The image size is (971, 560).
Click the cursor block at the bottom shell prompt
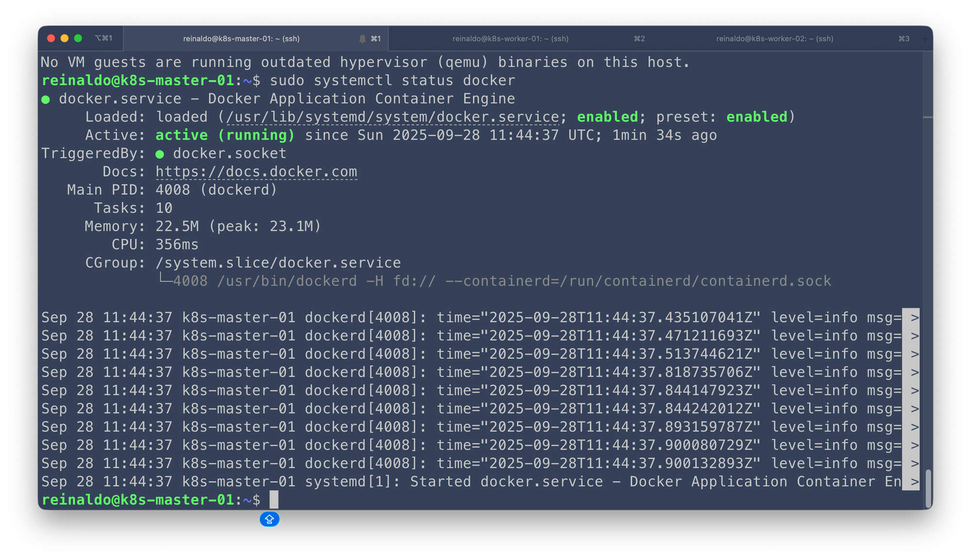pyautogui.click(x=274, y=500)
